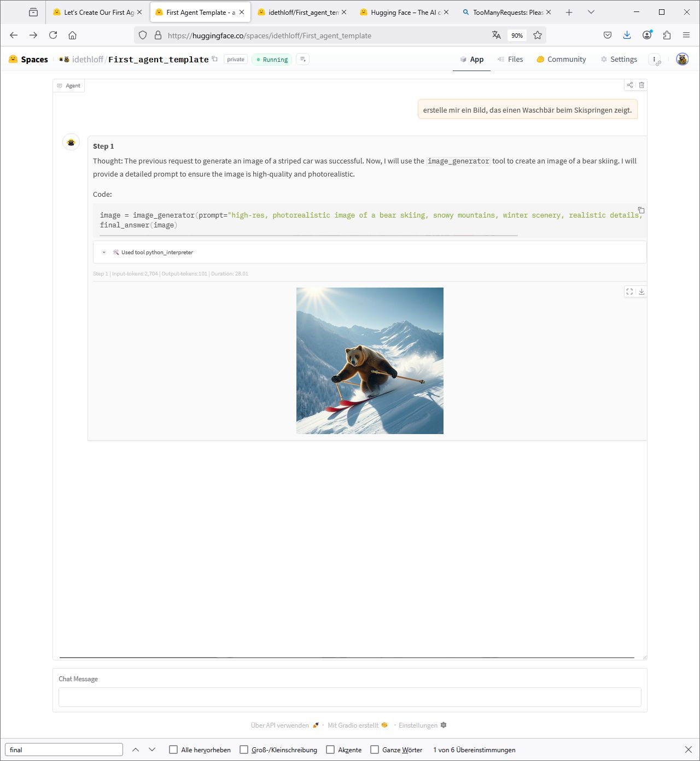
Task: Switch to the Files tab
Action: [510, 59]
